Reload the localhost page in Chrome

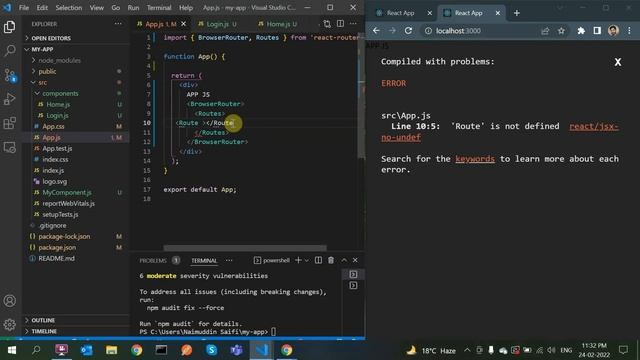[408, 31]
